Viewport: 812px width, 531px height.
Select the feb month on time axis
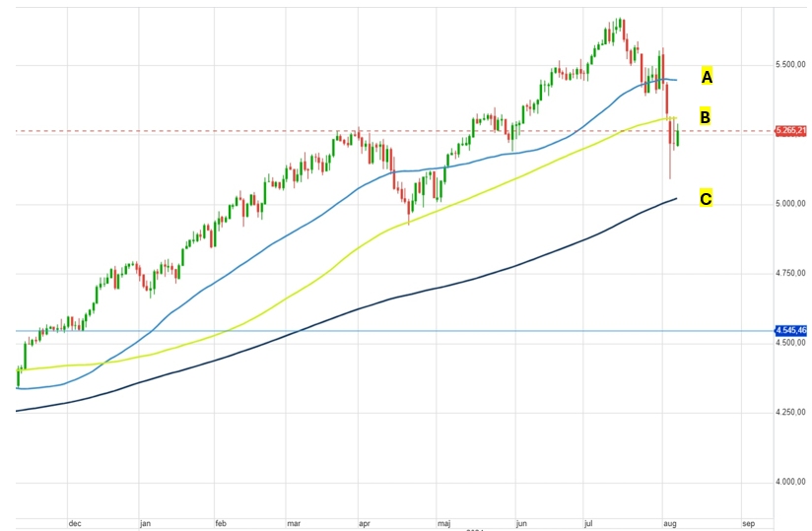click(221, 523)
